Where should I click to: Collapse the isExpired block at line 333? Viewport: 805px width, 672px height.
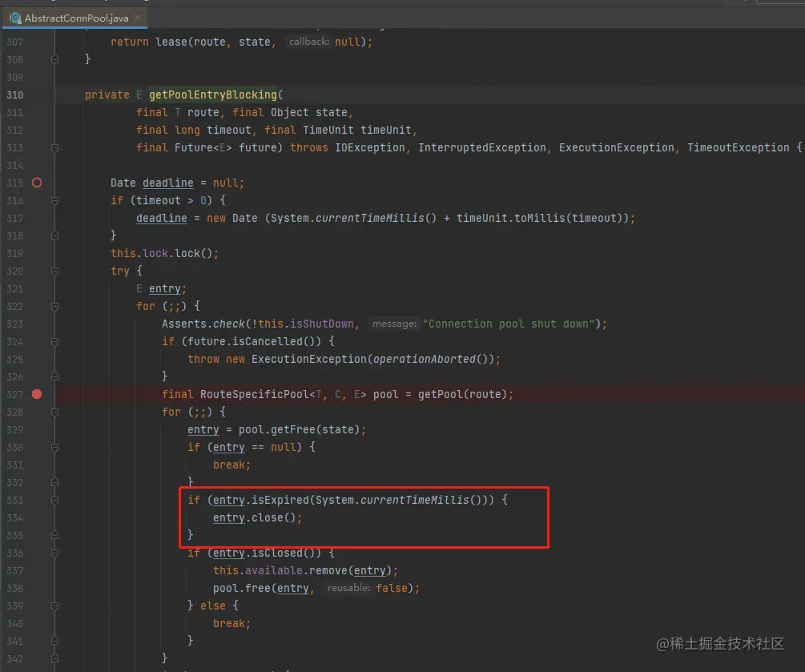pyautogui.click(x=55, y=500)
